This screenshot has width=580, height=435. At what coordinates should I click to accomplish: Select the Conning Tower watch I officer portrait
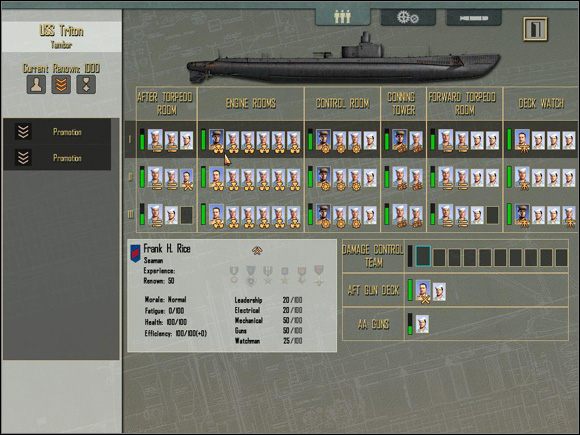399,140
